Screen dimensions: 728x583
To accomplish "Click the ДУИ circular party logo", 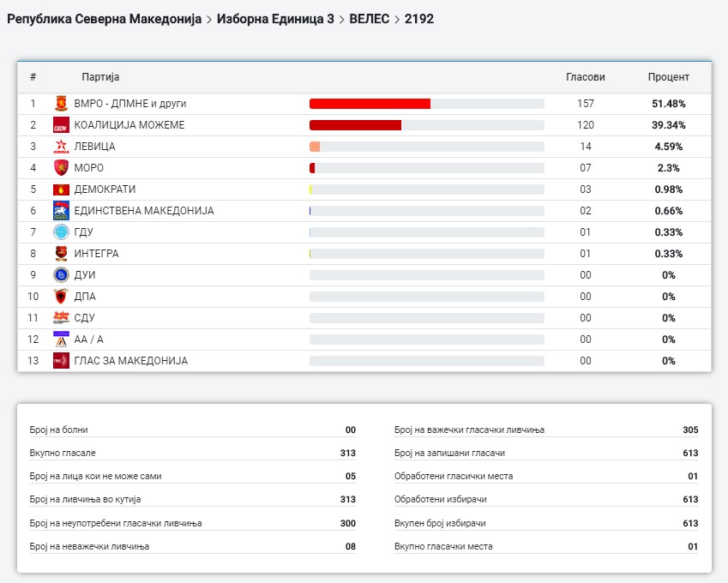I will coord(61,275).
